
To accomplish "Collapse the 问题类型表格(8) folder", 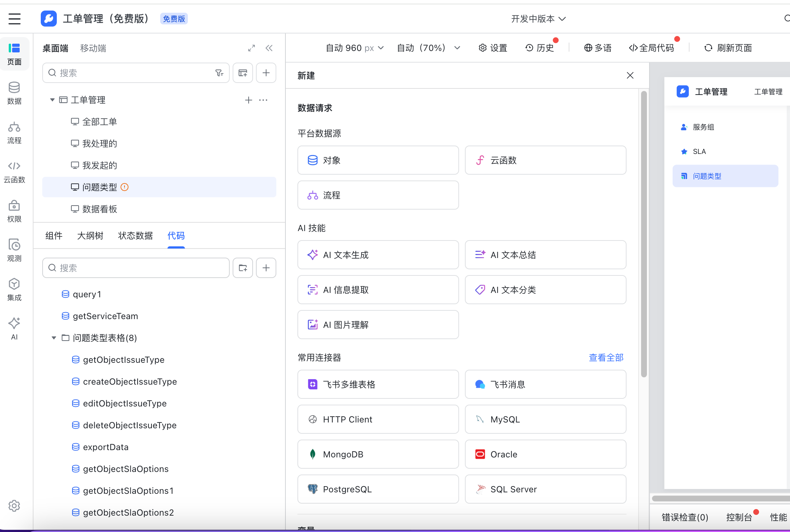I will [54, 338].
